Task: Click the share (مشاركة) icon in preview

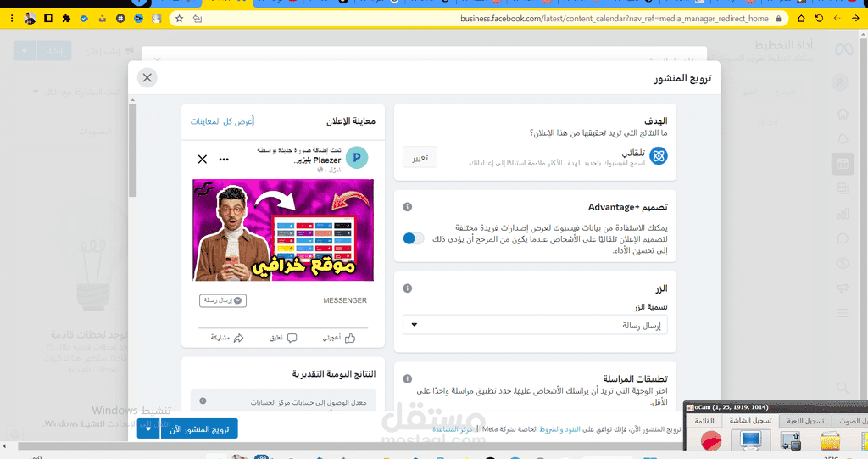Action: click(x=238, y=339)
